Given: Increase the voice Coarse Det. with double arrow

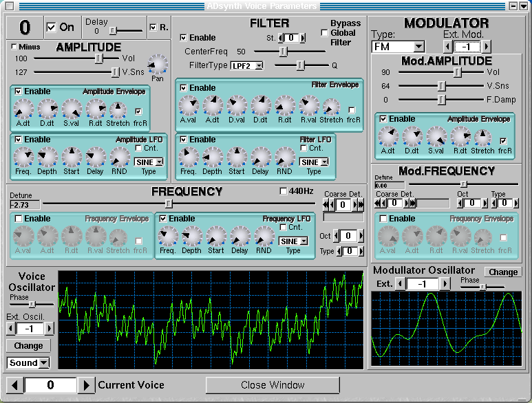Looking at the screenshot, I should [361, 204].
